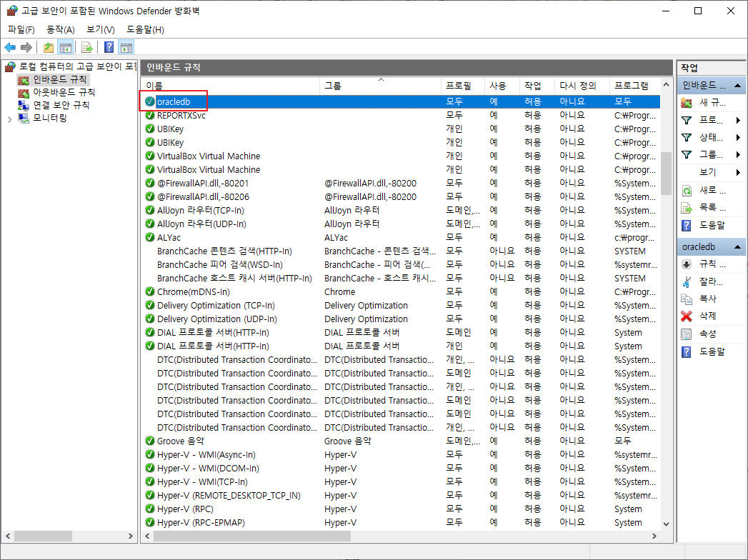Image resolution: width=748 pixels, height=560 pixels.
Task: Select Hyper-V (RPC-EPMAP) rule row
Action: pos(401,522)
